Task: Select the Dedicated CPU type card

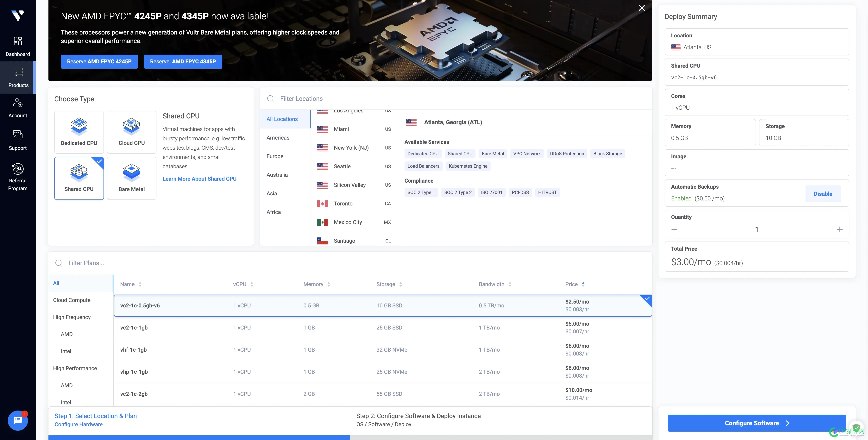Action: point(79,132)
